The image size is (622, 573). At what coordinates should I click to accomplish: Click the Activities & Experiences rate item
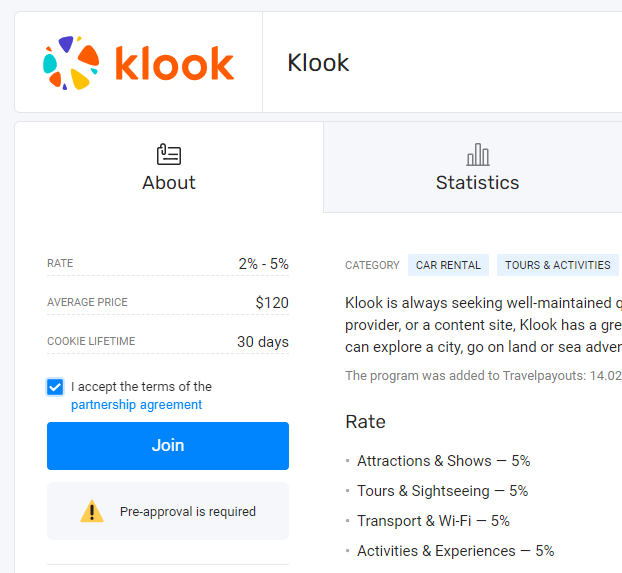tap(455, 551)
